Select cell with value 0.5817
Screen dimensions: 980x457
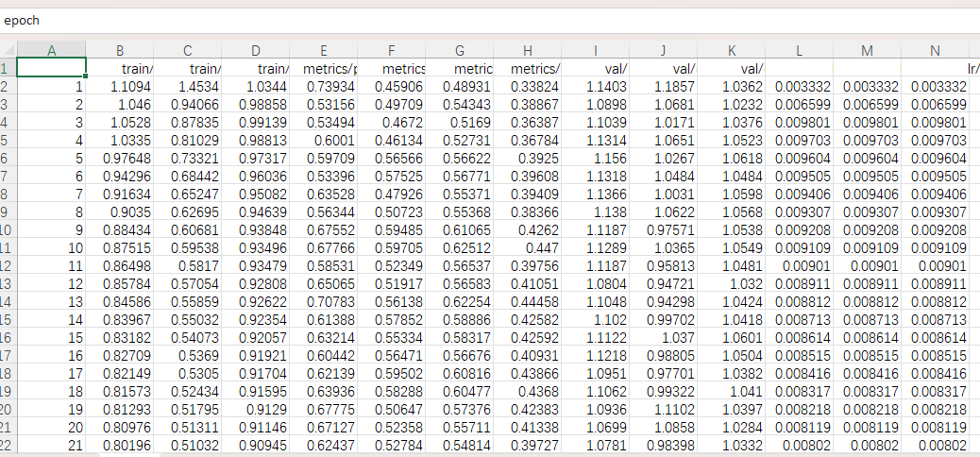pos(188,266)
